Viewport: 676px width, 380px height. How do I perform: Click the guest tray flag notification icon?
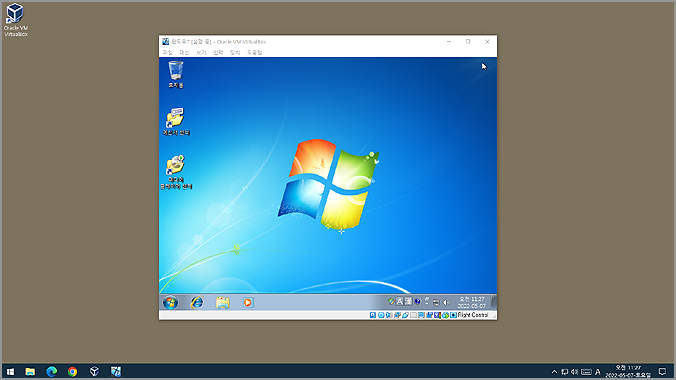pyautogui.click(x=391, y=301)
